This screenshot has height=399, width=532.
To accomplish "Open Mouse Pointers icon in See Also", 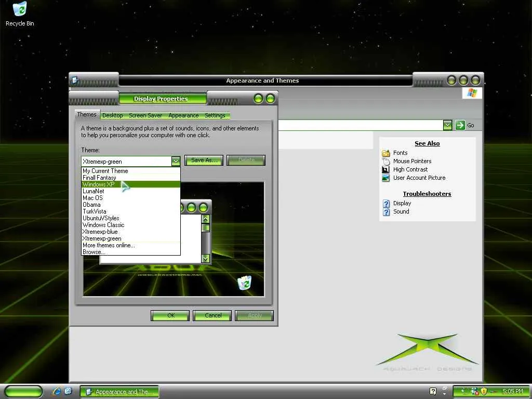I will coord(386,161).
